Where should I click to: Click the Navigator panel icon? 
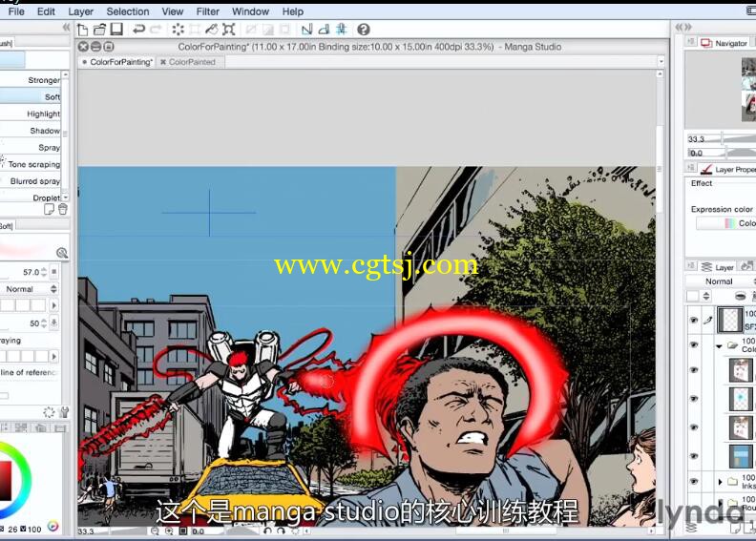pyautogui.click(x=706, y=43)
